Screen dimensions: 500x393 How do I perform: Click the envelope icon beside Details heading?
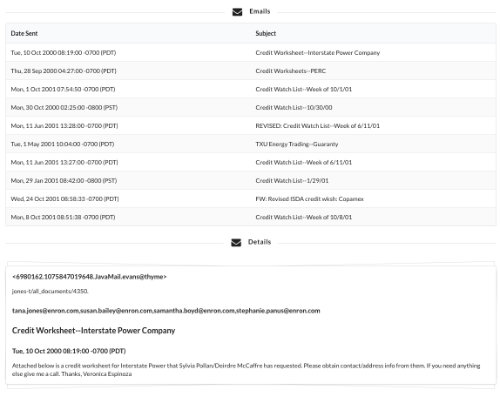[236, 242]
